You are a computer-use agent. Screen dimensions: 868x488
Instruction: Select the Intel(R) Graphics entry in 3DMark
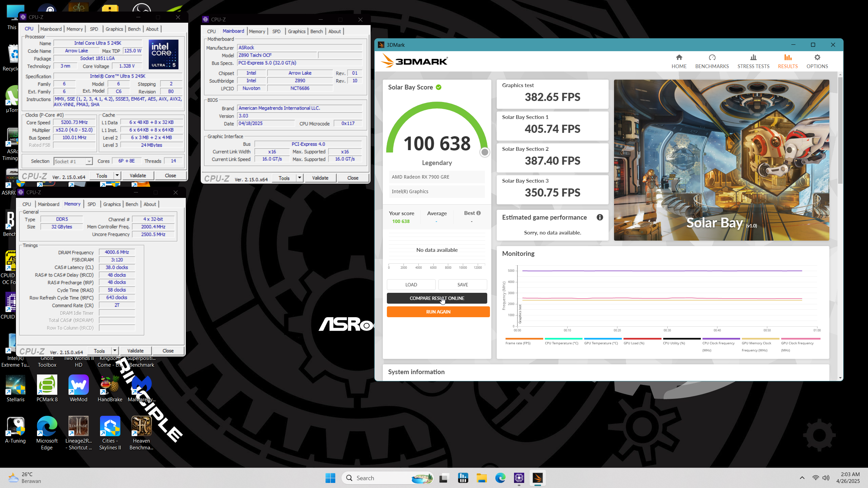[x=437, y=191]
